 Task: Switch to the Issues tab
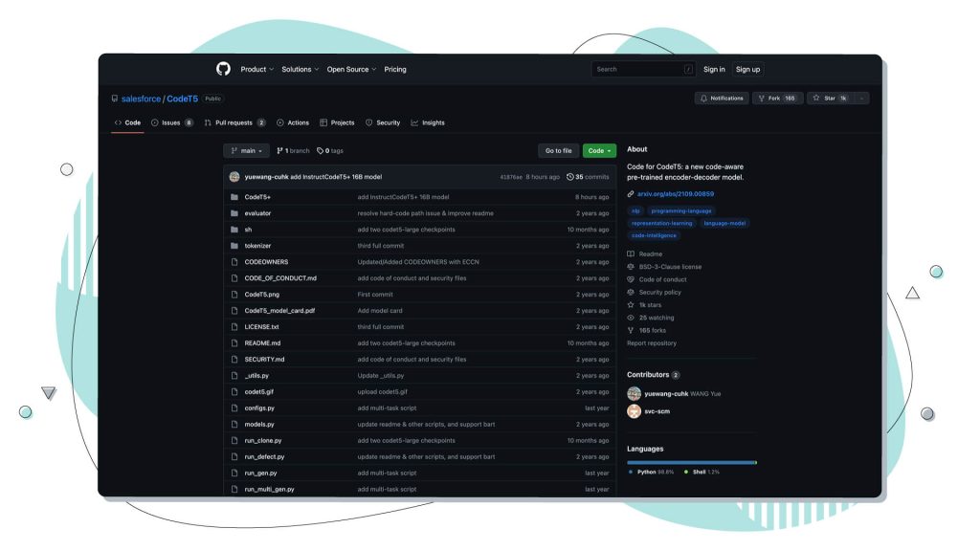(x=172, y=123)
